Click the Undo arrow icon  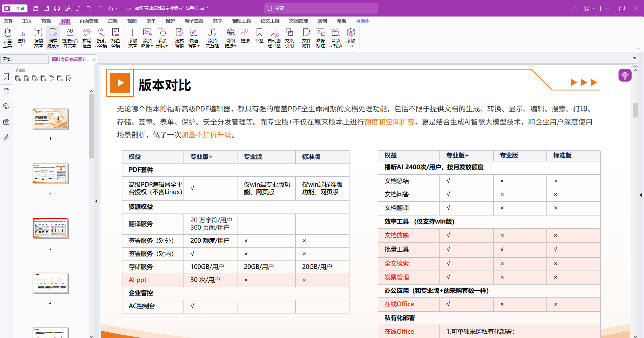coord(89,8)
